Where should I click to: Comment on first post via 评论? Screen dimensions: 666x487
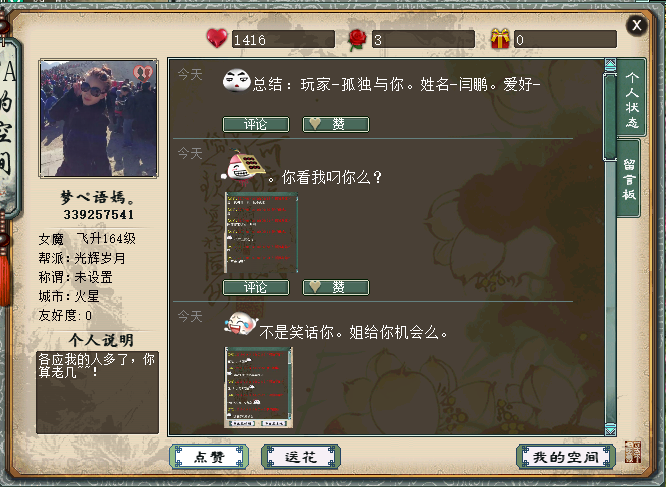[256, 124]
